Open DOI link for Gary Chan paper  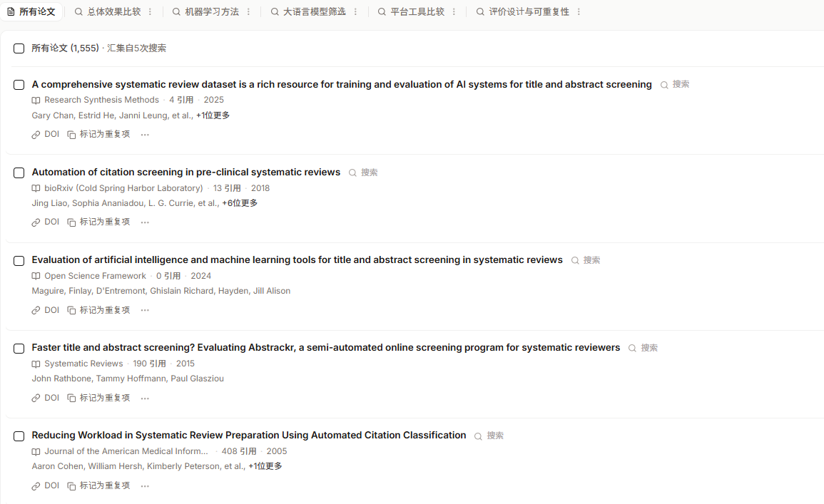point(45,135)
